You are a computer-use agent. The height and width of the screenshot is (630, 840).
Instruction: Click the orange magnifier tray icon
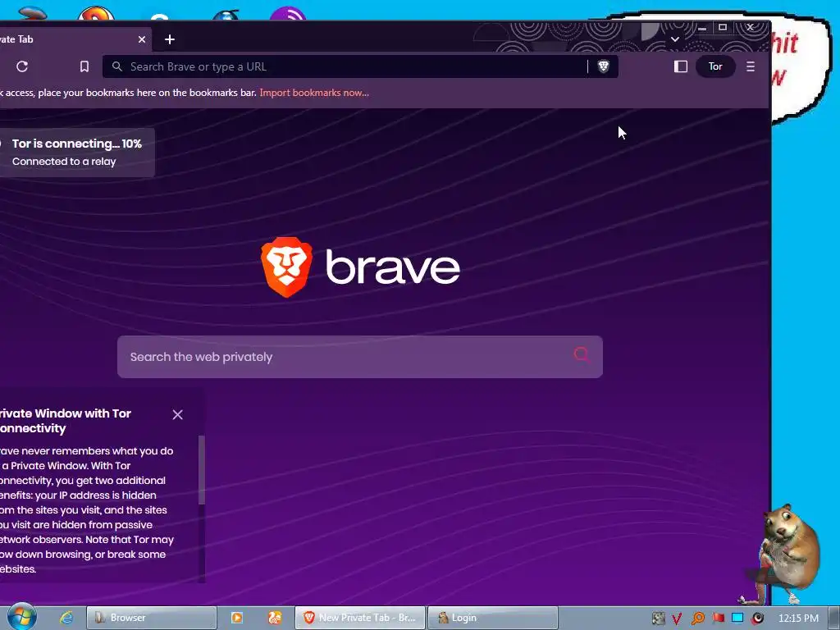[697, 619]
